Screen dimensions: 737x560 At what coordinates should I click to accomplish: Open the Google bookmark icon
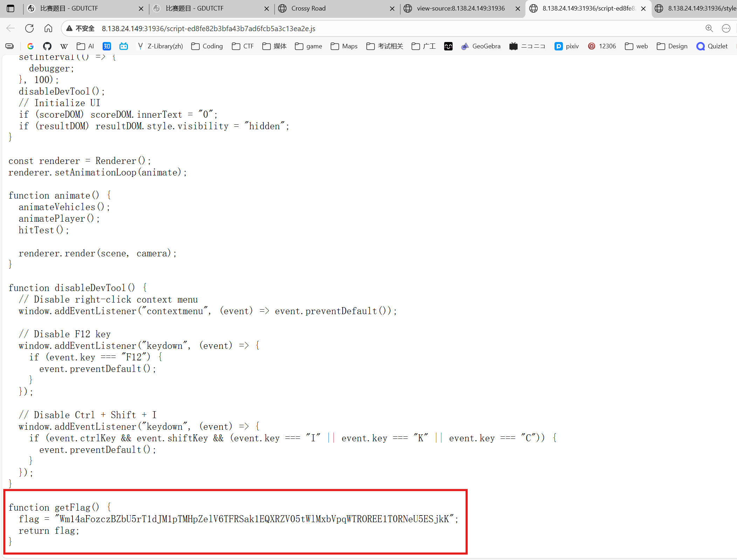(30, 46)
